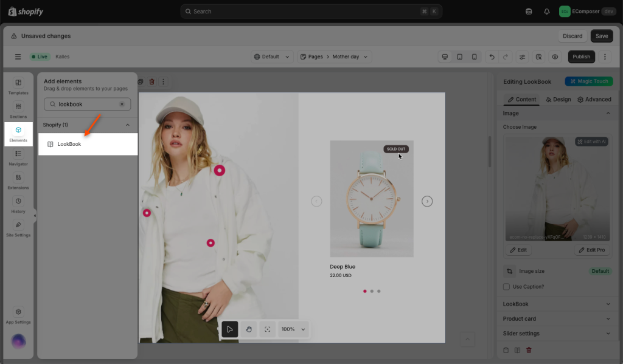Click the Publish button
The width and height of the screenshot is (623, 364).
[581, 57]
